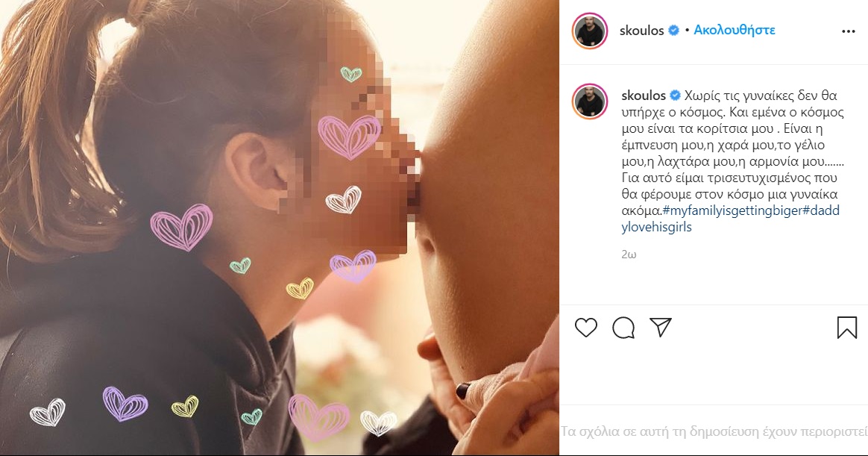The width and height of the screenshot is (868, 456).
Task: Click the purple heart sticker under the chin
Action: click(353, 266)
